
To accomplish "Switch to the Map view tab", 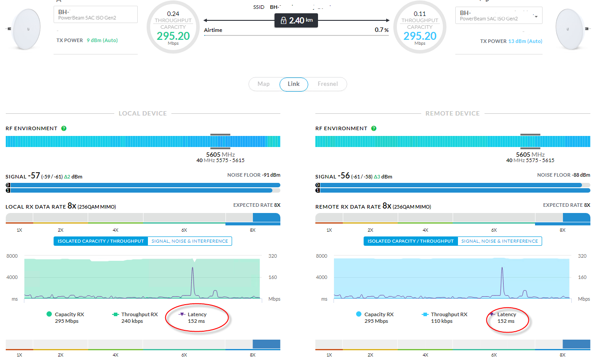I will pyautogui.click(x=264, y=84).
